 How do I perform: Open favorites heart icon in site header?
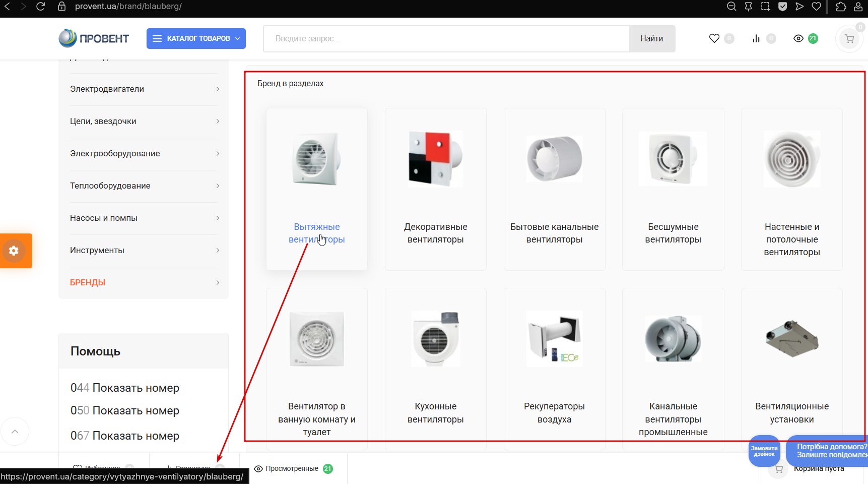714,38
